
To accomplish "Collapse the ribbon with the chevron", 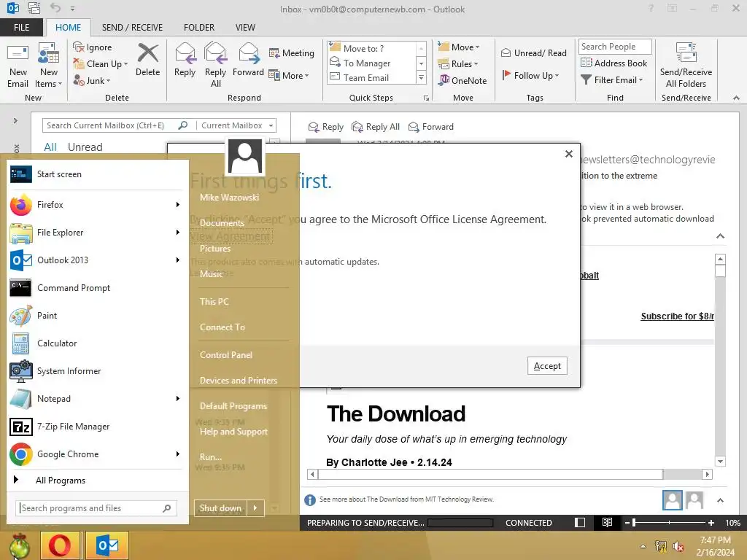I will [x=736, y=98].
